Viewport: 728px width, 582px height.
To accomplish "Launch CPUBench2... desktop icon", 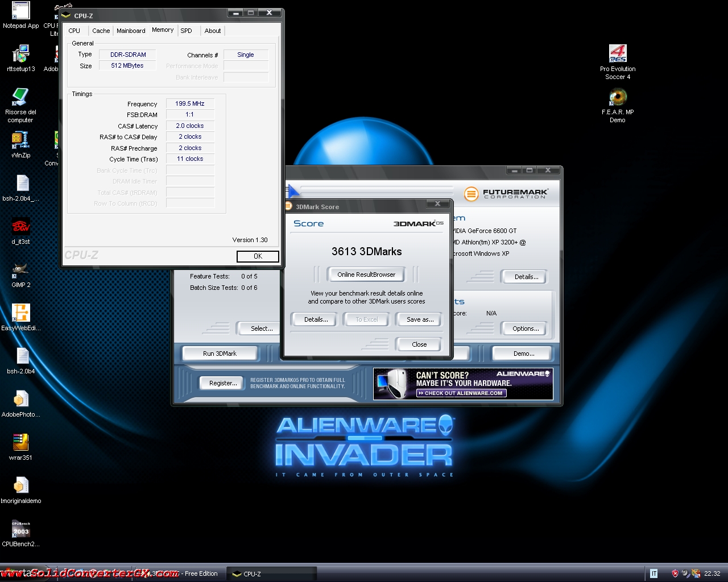I will coord(20,534).
